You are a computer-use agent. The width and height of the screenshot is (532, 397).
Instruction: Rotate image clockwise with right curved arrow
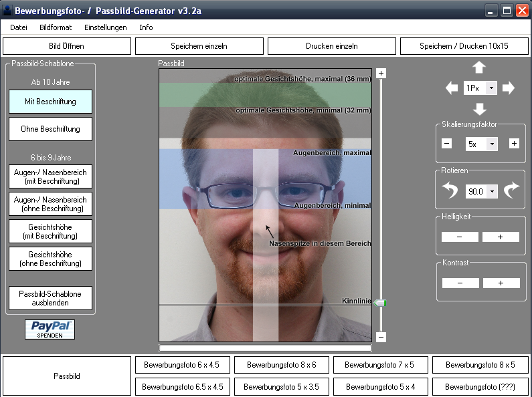511,191
